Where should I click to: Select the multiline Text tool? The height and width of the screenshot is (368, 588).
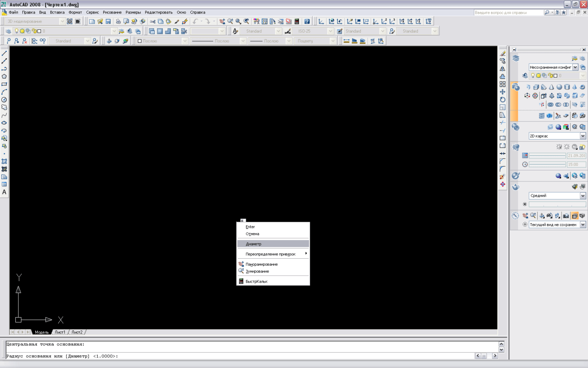pos(4,192)
